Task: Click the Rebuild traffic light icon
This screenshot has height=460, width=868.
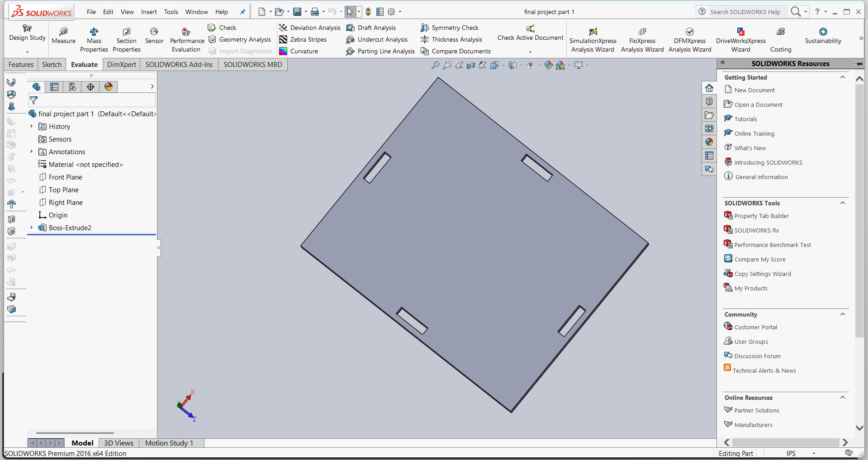Action: (x=368, y=12)
